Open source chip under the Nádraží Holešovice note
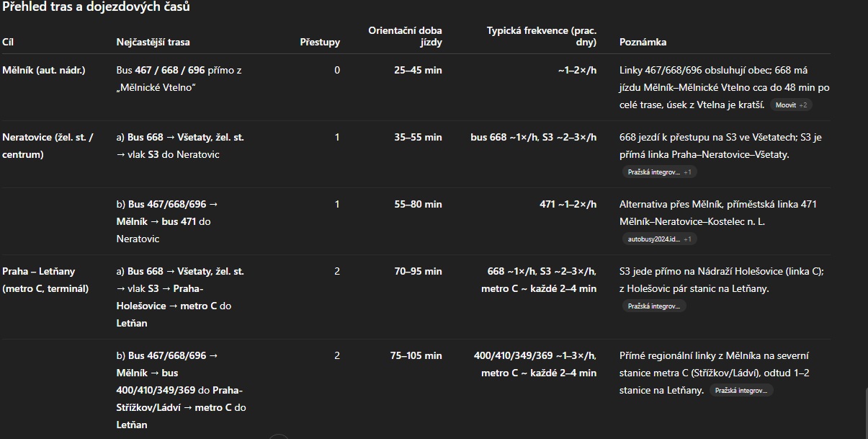Image resolution: width=868 pixels, height=439 pixels. 654,306
